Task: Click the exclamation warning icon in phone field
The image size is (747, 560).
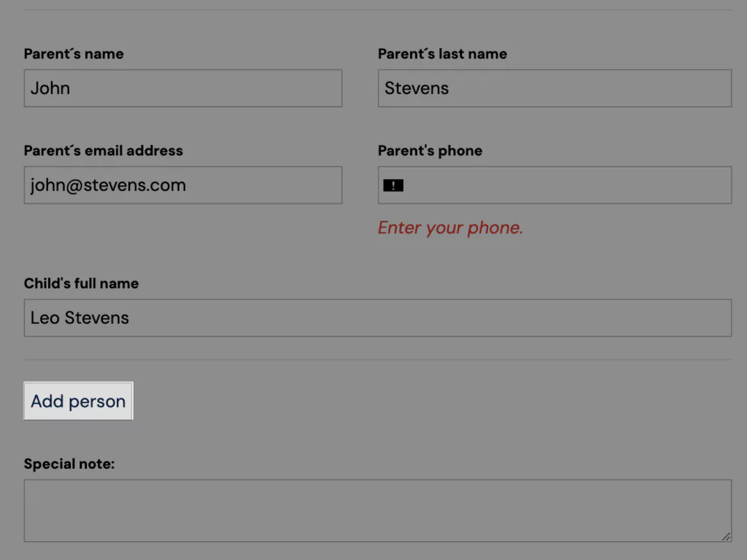Action: point(393,185)
